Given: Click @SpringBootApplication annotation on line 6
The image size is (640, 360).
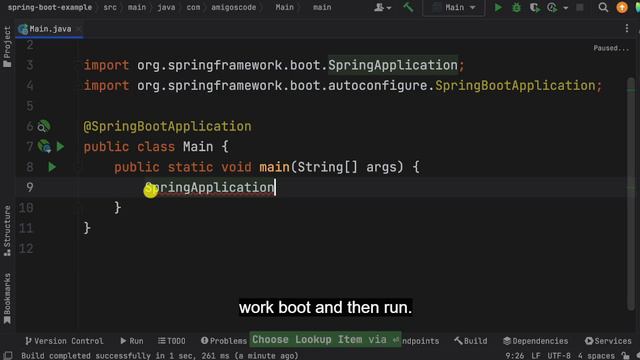Looking at the screenshot, I should [167, 126].
